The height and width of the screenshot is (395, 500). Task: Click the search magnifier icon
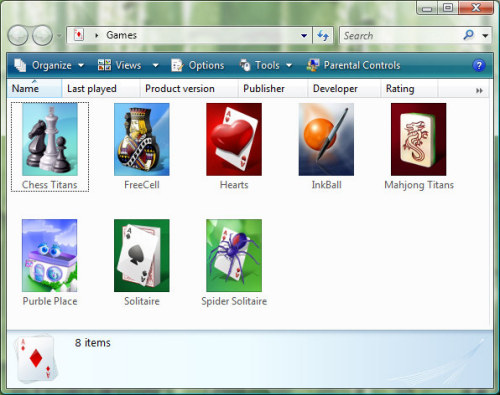(x=468, y=34)
